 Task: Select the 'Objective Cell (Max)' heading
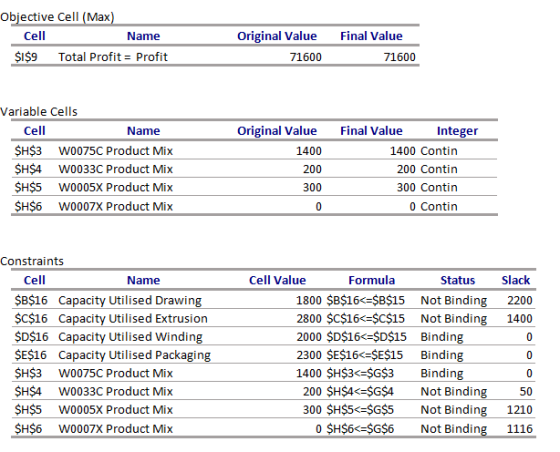[57, 17]
